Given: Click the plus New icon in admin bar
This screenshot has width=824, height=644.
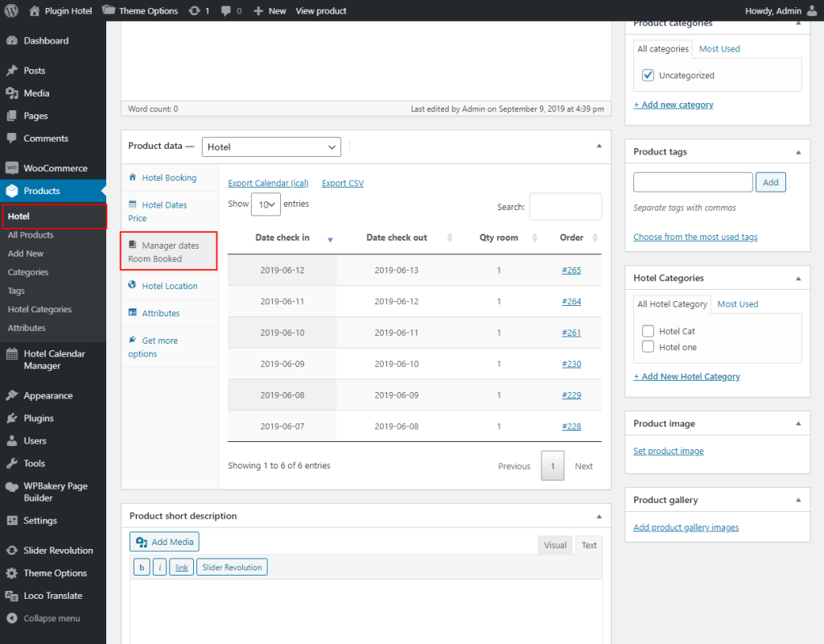Looking at the screenshot, I should (x=258, y=11).
